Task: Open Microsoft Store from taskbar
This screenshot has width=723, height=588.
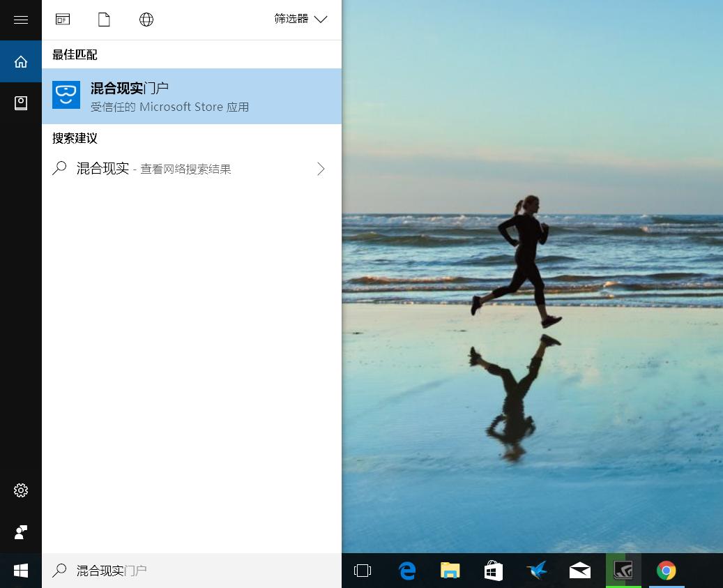Action: pyautogui.click(x=494, y=571)
